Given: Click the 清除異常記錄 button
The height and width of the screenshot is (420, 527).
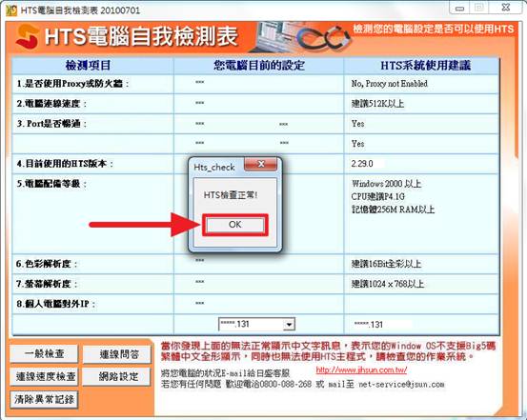Looking at the screenshot, I should pyautogui.click(x=44, y=399).
